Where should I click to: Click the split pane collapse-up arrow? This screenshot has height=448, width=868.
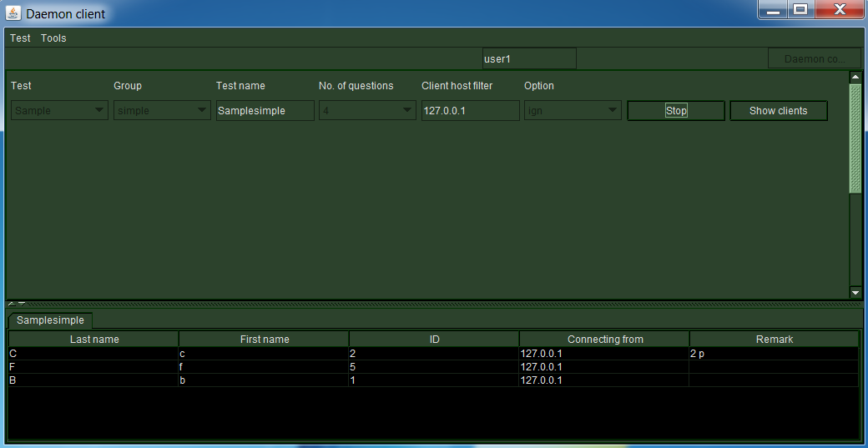click(11, 304)
